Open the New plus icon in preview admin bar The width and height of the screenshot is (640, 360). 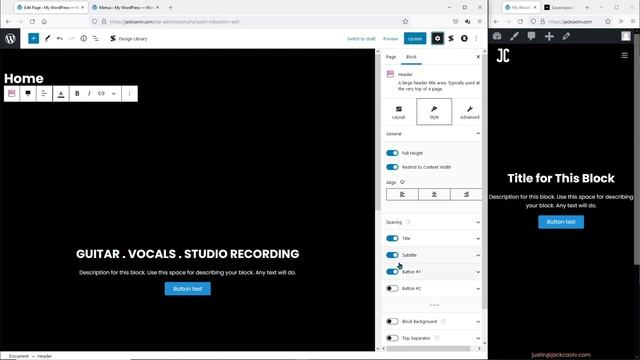pyautogui.click(x=549, y=36)
